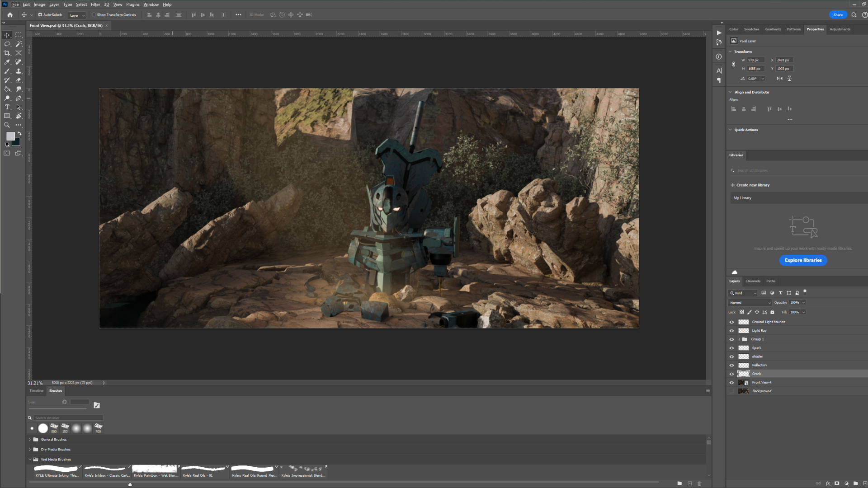Select the Crop tool
Image resolution: width=868 pixels, height=488 pixels.
click(7, 53)
